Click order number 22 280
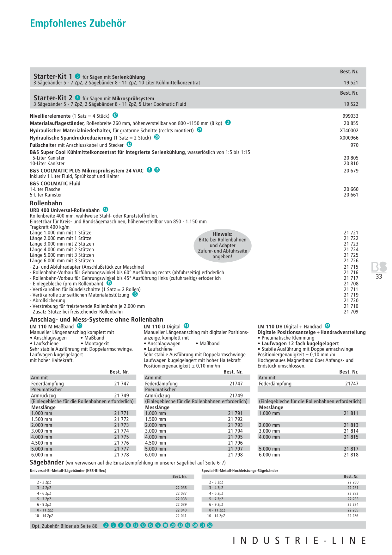Screen dimensions: 392x555 tap(353, 482)
